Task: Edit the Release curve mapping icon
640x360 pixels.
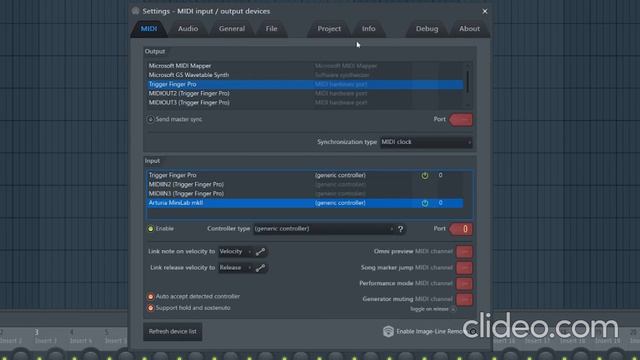Action: (260, 268)
